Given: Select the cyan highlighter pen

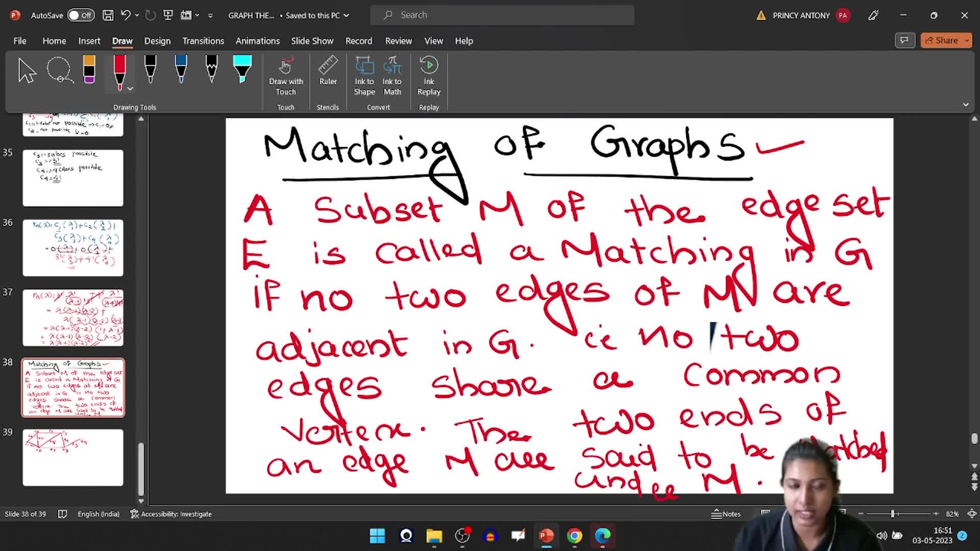Looking at the screenshot, I should point(242,69).
